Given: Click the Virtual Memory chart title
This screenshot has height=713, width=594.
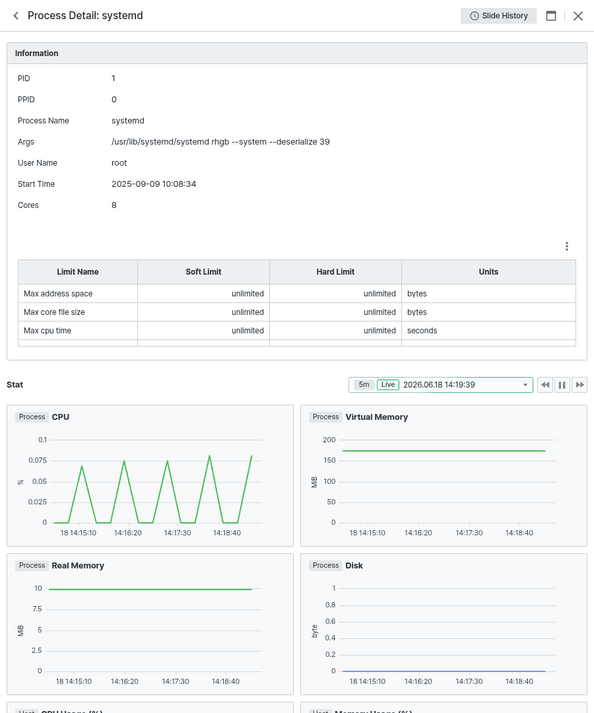Looking at the screenshot, I should click(x=377, y=417).
